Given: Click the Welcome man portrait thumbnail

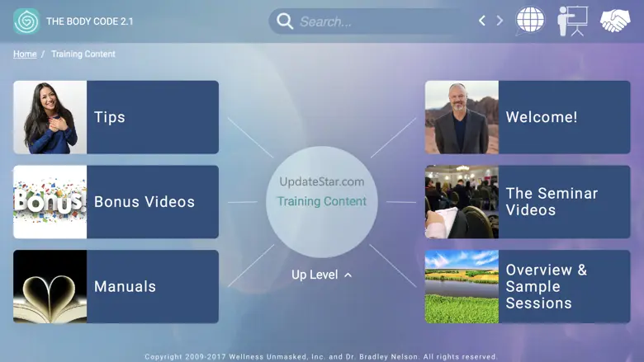Looking at the screenshot, I should click(x=462, y=117).
